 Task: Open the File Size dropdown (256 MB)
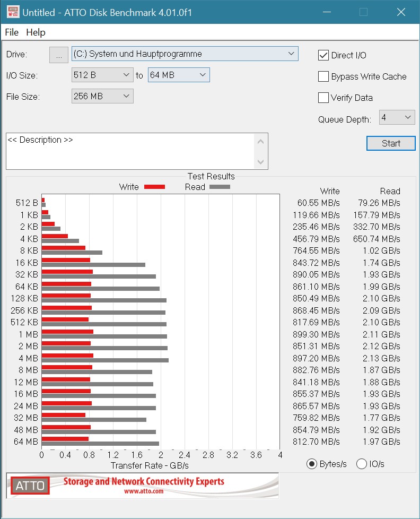[x=102, y=96]
